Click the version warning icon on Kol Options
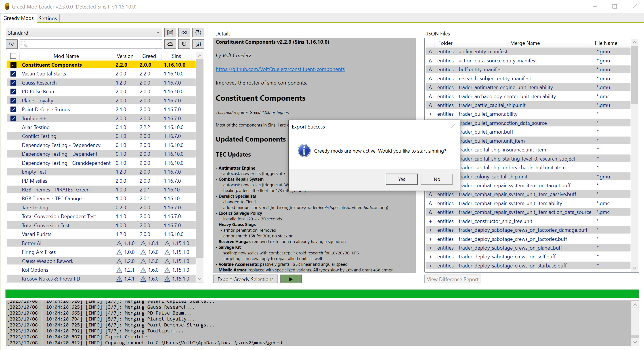The image size is (644, 350). point(119,270)
